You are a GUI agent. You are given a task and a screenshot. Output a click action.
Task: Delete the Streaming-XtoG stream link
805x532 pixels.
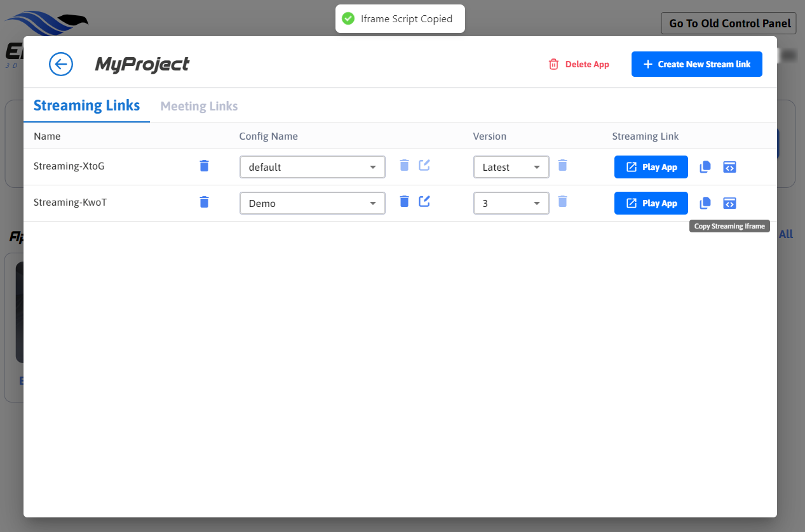(204, 166)
